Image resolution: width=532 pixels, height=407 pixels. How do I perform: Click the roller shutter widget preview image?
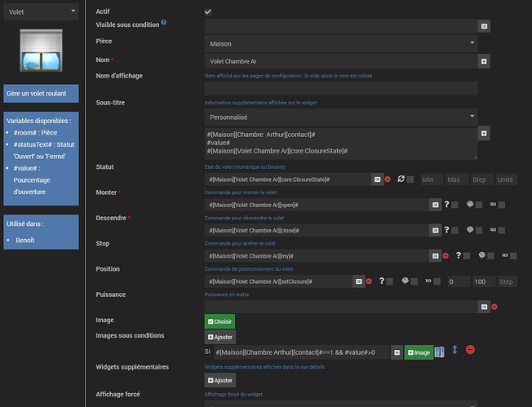41,51
